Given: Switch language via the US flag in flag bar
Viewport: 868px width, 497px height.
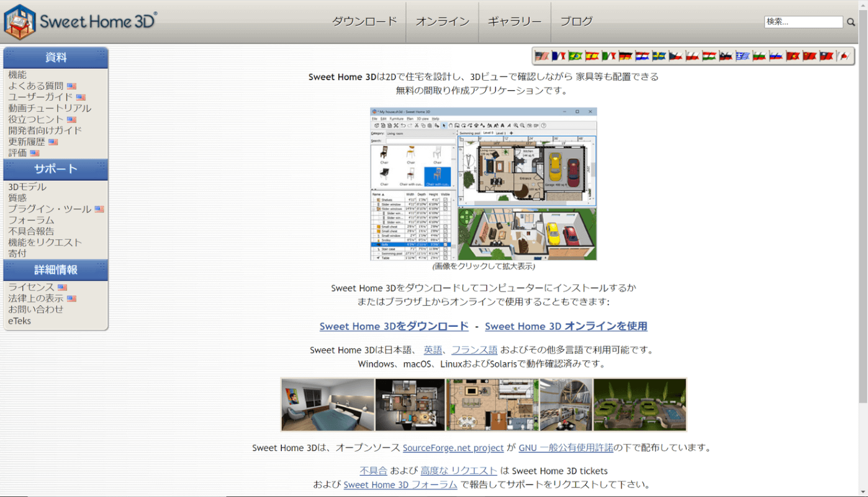Looking at the screenshot, I should pyautogui.click(x=542, y=56).
